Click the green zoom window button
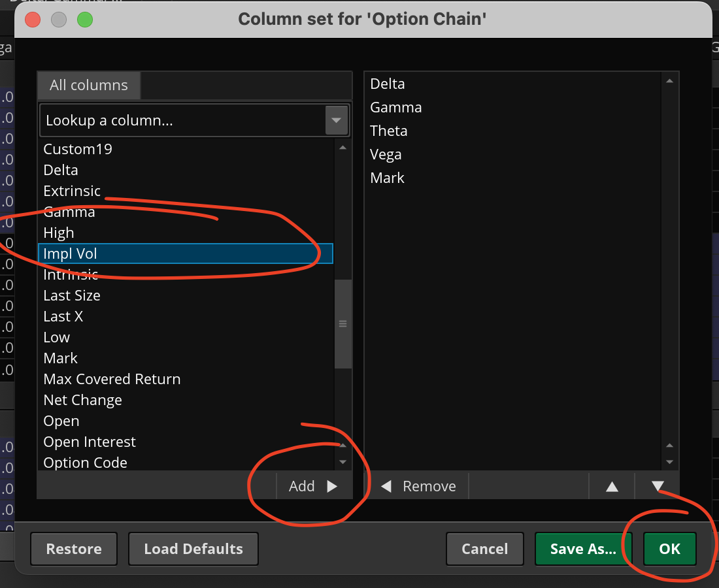 pyautogui.click(x=85, y=20)
